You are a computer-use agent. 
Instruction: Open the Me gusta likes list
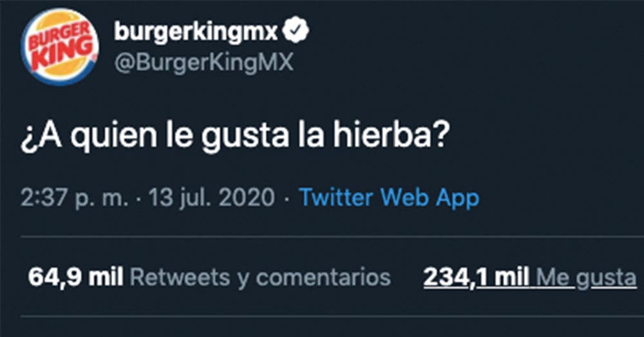point(587,278)
